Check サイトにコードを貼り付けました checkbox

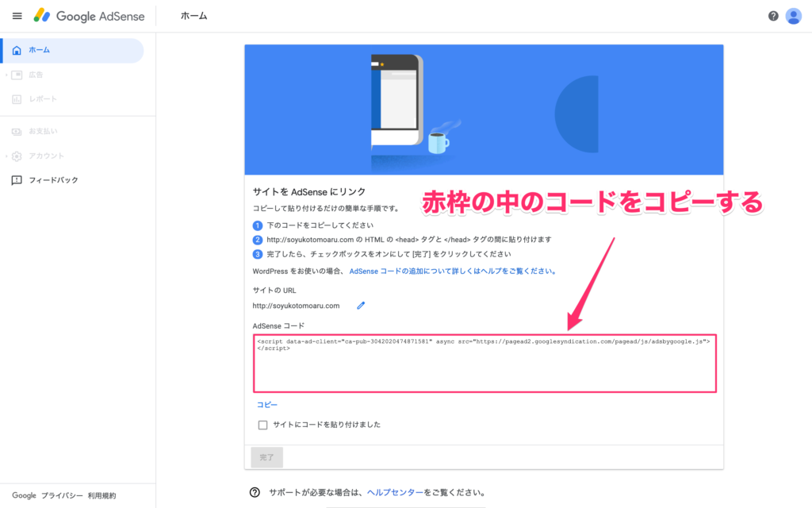pyautogui.click(x=262, y=425)
